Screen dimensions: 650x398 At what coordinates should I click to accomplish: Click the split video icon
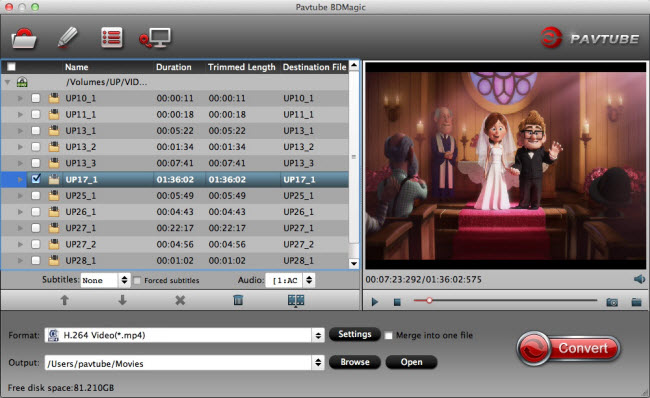point(296,300)
